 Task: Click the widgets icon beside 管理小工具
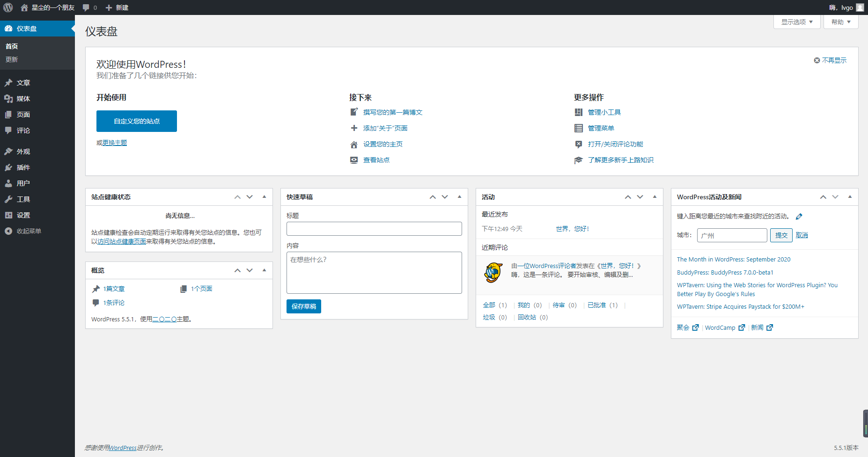point(579,112)
